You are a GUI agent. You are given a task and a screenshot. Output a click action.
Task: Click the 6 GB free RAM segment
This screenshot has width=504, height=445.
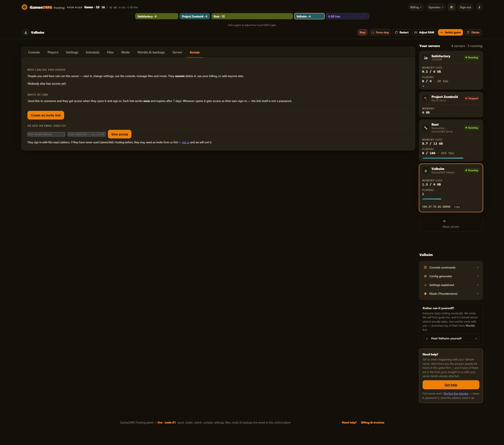[x=347, y=16]
